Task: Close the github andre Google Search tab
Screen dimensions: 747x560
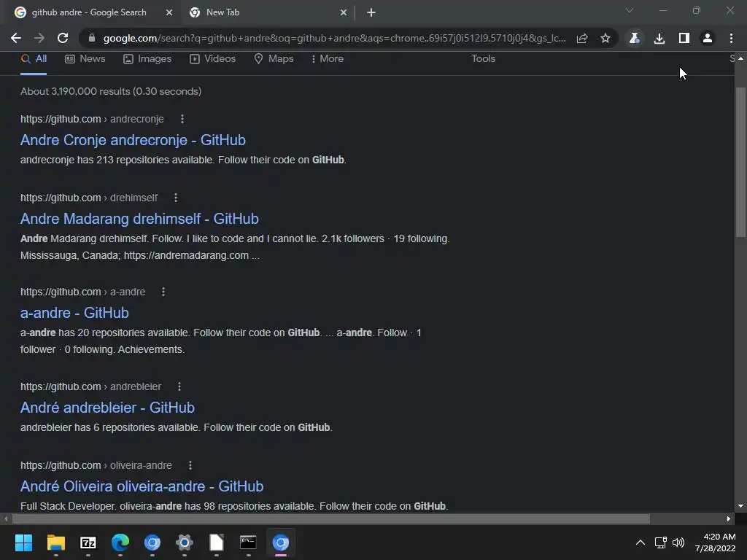Action: pyautogui.click(x=169, y=12)
